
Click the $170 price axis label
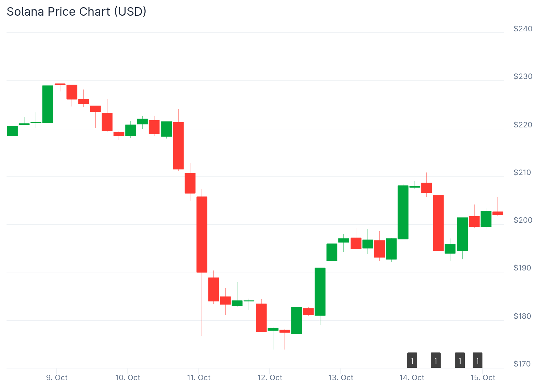pos(522,364)
